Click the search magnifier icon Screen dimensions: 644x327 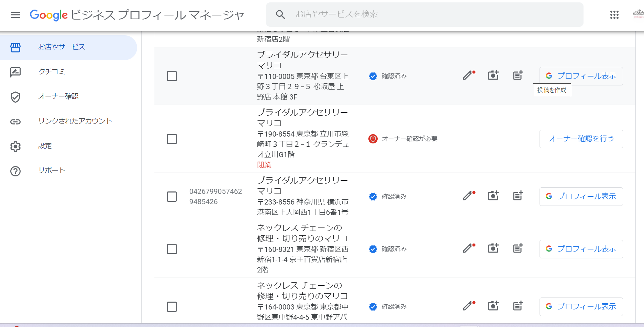coord(280,14)
